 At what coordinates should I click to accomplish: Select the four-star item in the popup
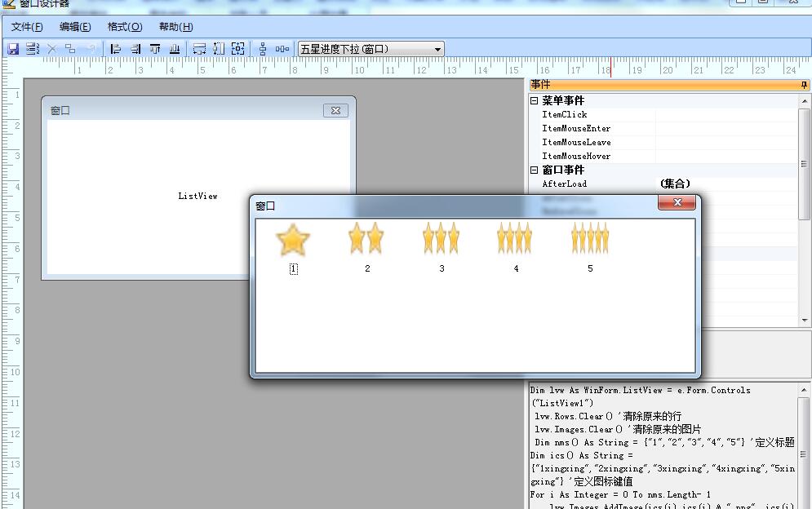(515, 238)
